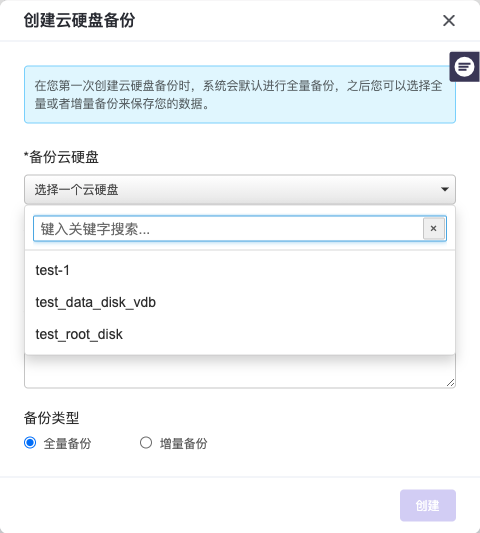
Task: Click the 创建云硬盘备份 dialog title
Action: coord(79,20)
